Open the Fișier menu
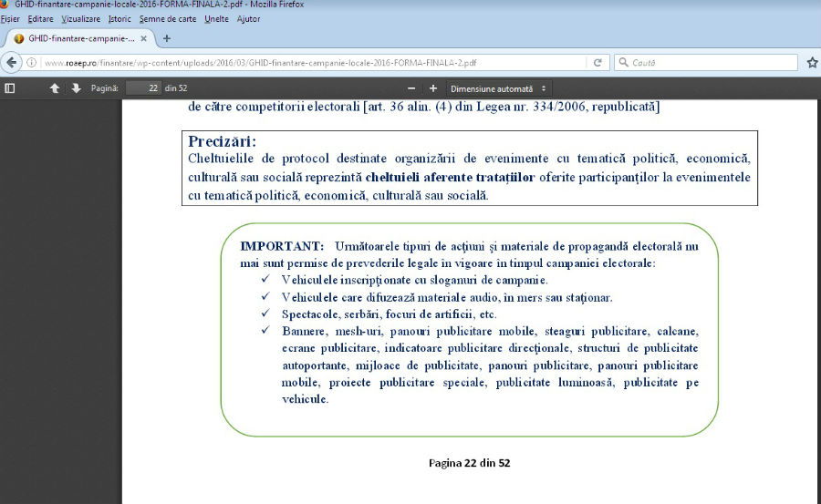 click(x=10, y=19)
